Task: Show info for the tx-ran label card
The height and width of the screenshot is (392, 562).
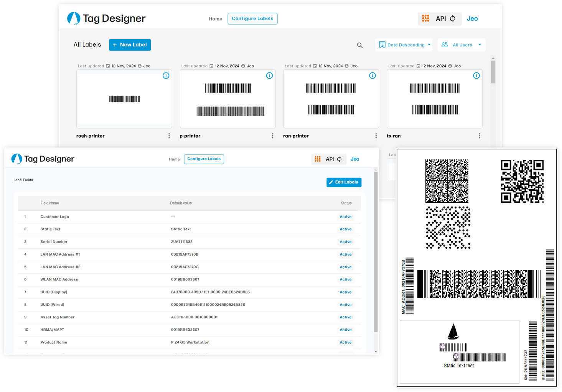Action: pyautogui.click(x=476, y=76)
